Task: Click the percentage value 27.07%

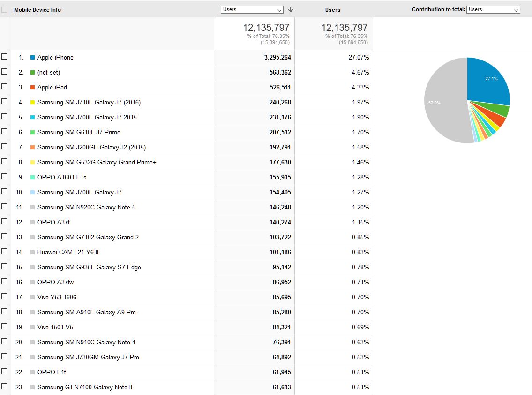Action: tap(359, 57)
